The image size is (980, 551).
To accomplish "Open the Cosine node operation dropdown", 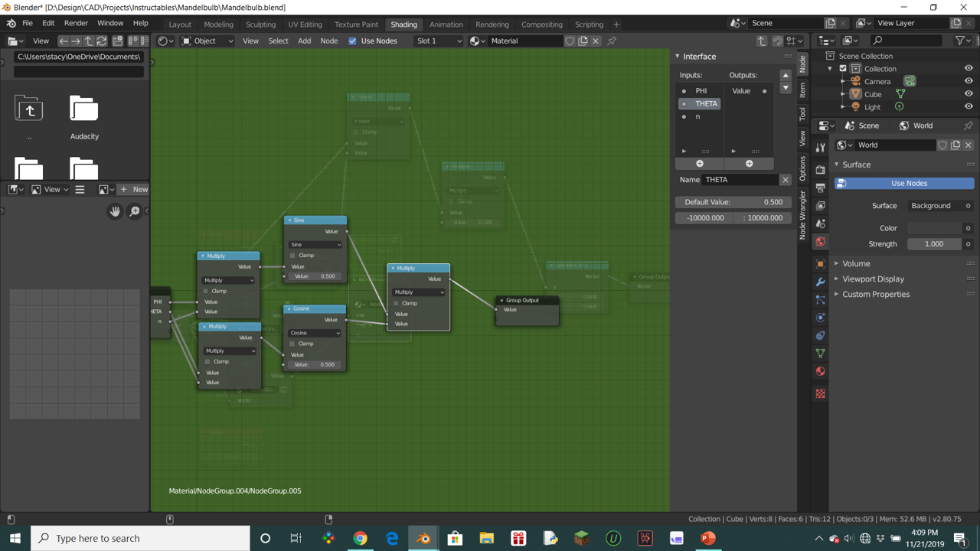I will 315,333.
